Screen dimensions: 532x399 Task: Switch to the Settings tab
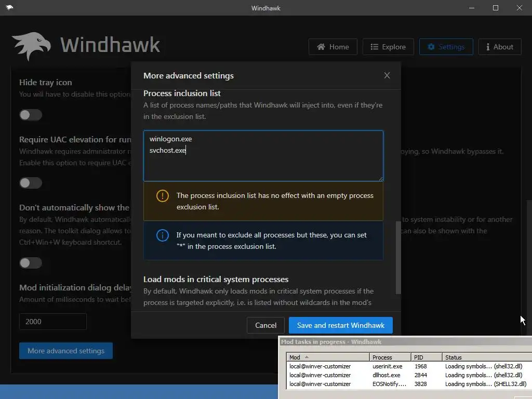[x=446, y=47]
